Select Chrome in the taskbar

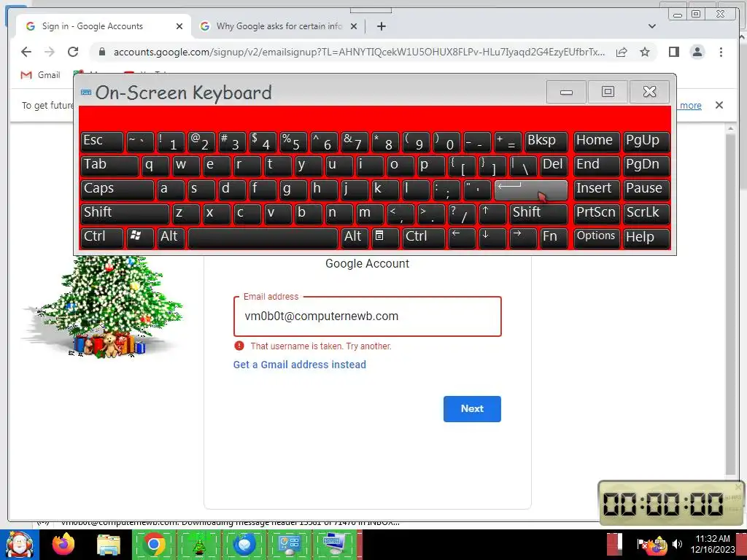point(154,544)
